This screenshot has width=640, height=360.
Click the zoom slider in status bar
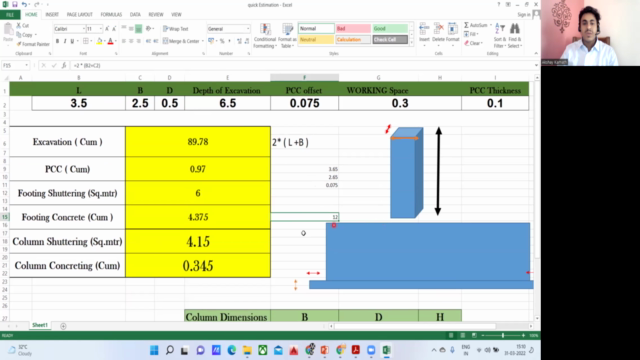coord(503,336)
